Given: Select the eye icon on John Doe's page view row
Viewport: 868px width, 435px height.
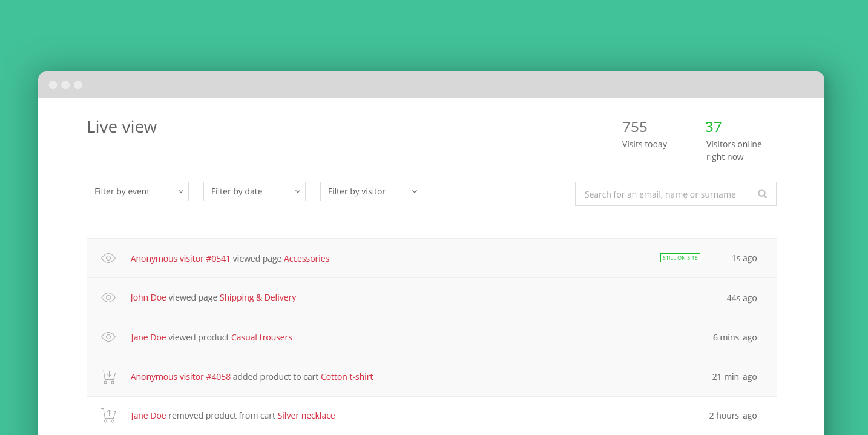Looking at the screenshot, I should [108, 297].
